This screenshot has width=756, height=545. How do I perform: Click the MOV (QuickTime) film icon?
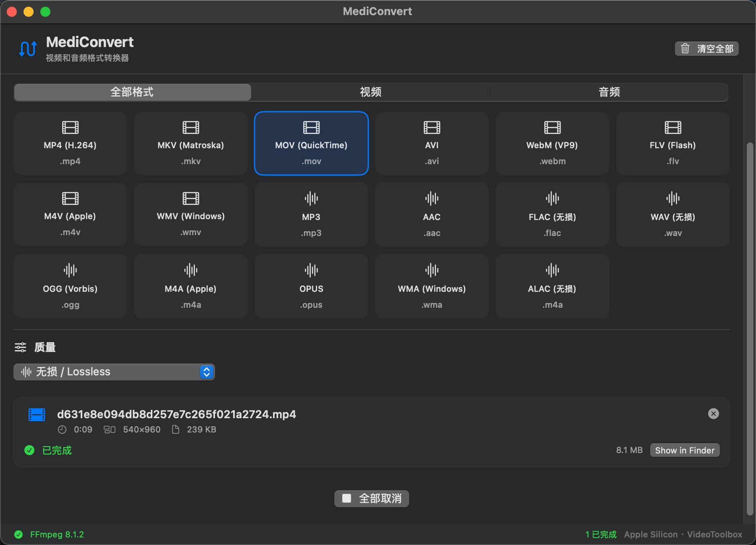[311, 127]
